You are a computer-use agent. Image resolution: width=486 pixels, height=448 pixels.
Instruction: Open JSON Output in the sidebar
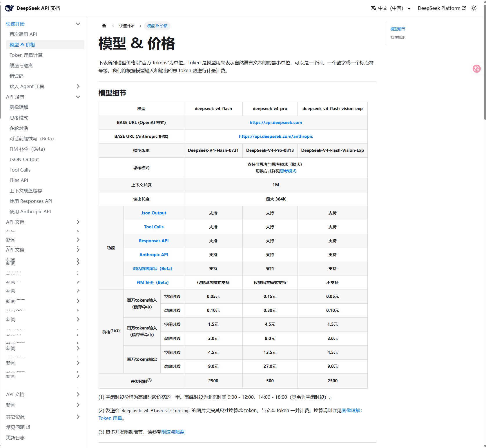tap(24, 159)
